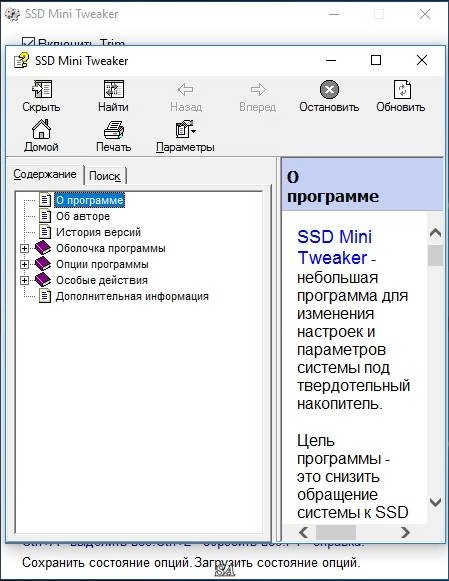
Task: Click the Найти (Find) toolbar icon
Action: click(x=113, y=89)
